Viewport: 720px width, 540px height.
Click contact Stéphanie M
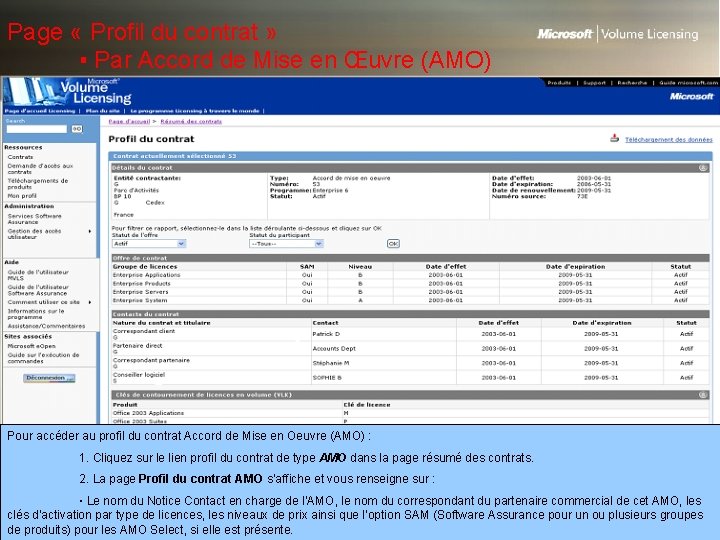[331, 363]
